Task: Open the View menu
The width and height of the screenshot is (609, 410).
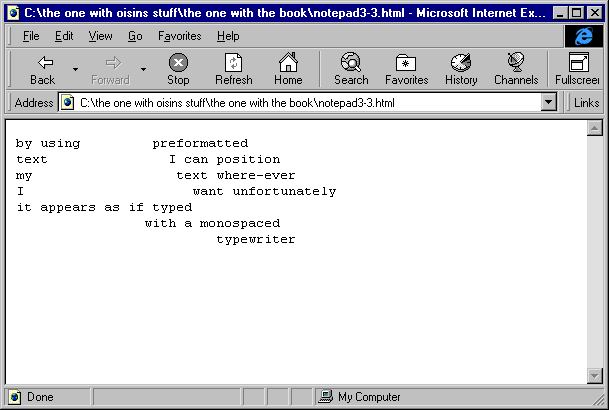Action: tap(100, 36)
